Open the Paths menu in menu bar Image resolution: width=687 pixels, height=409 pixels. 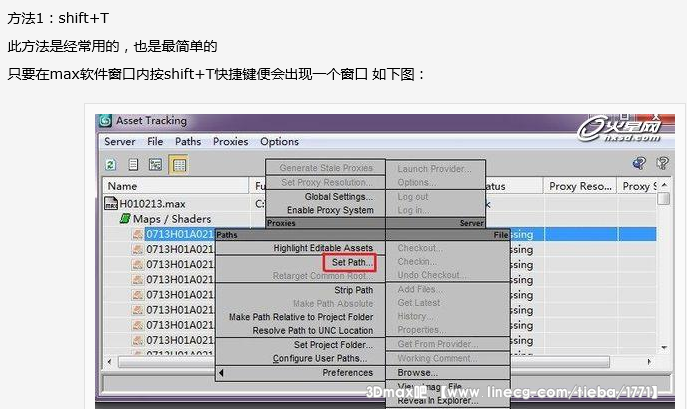(x=188, y=142)
